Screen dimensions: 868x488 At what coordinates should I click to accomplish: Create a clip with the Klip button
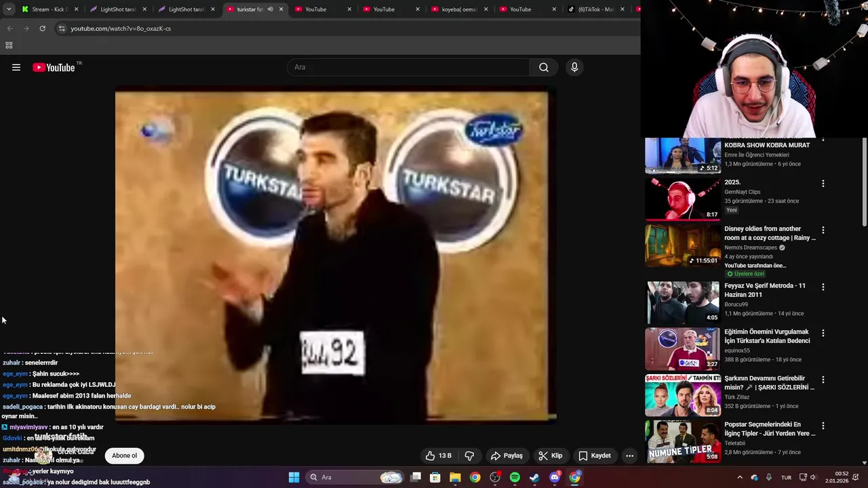coord(550,455)
